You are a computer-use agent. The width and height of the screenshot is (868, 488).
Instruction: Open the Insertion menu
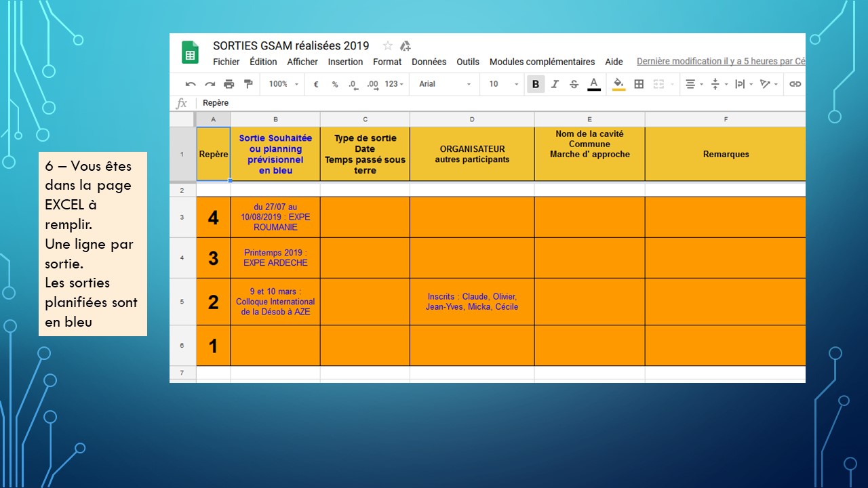pos(345,62)
